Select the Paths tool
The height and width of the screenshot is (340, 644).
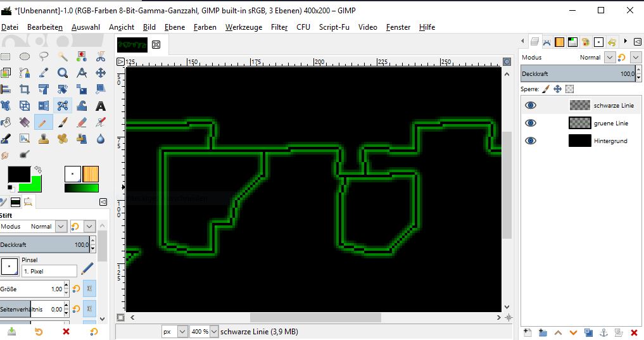pos(25,73)
